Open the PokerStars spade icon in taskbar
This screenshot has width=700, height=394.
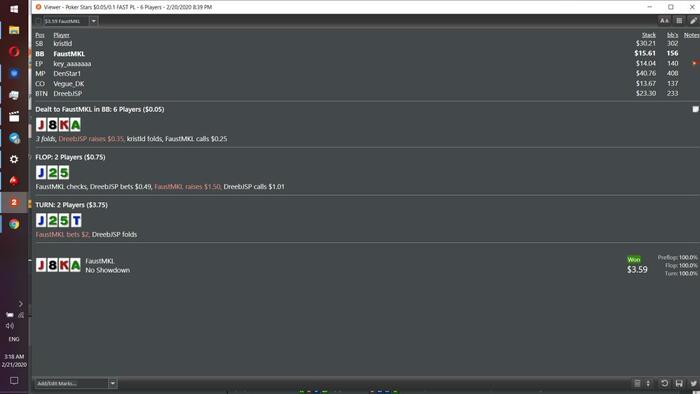point(14,181)
